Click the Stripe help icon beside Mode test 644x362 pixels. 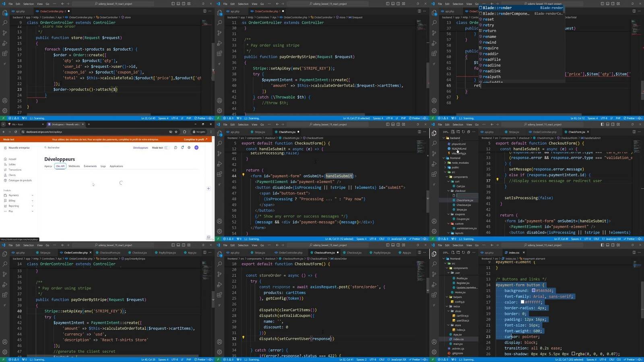175,147
